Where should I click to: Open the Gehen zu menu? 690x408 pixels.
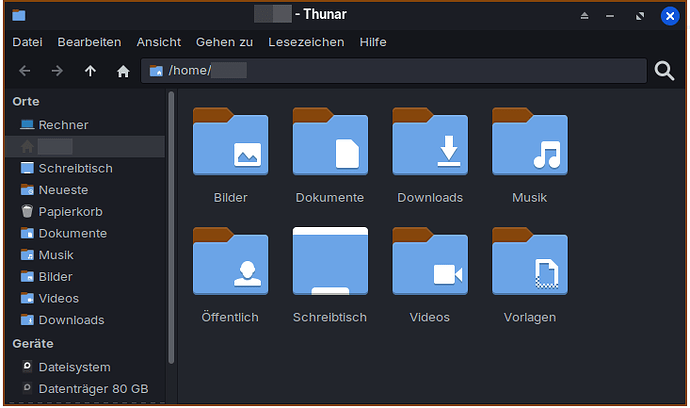click(x=224, y=42)
